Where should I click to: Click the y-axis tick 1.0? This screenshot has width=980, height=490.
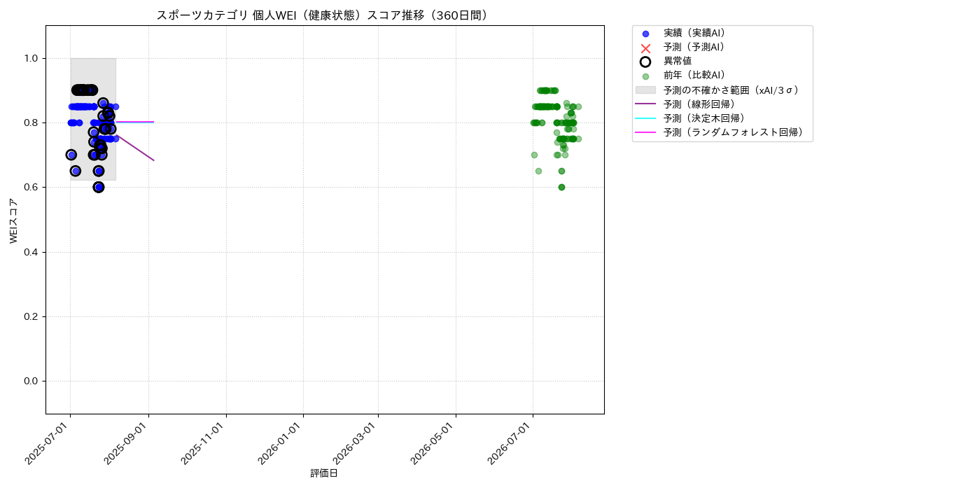(31, 58)
